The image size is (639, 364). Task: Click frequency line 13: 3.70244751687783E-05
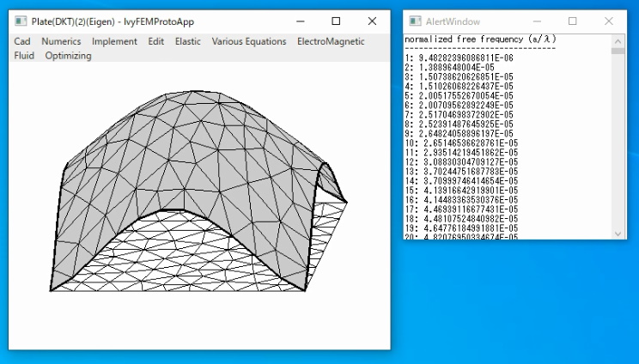coord(461,172)
